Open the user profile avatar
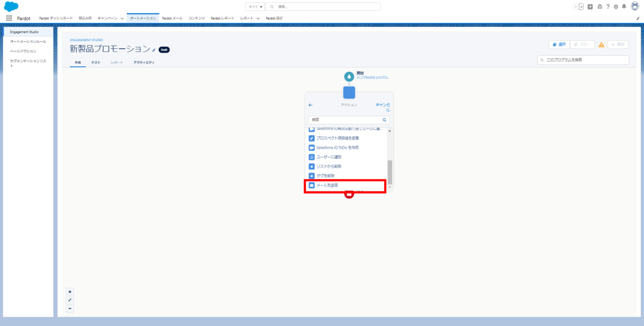 coord(634,6)
